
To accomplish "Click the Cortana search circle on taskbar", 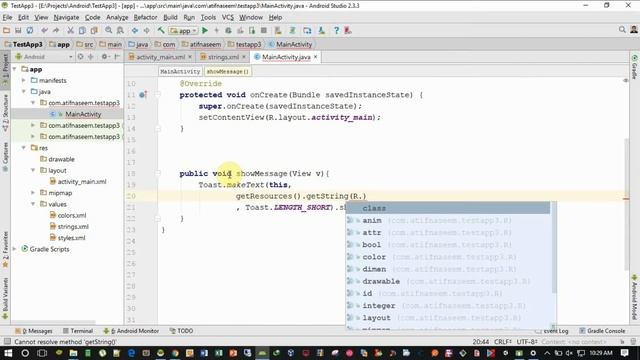I will 25,353.
